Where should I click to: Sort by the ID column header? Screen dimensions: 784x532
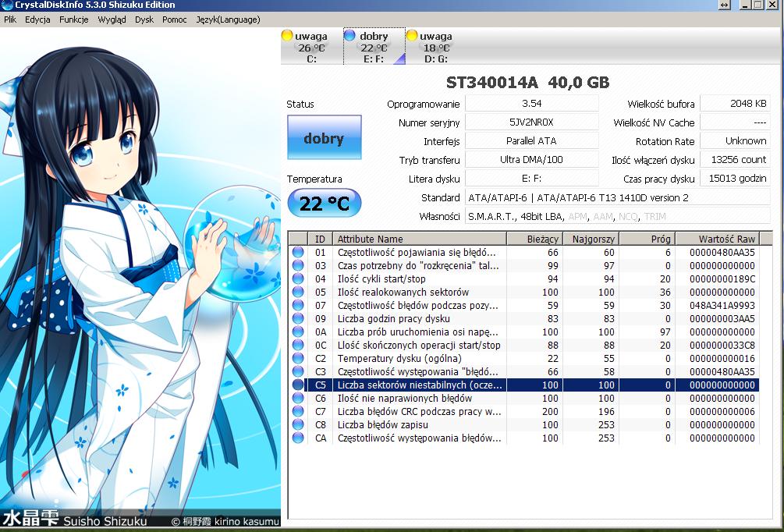[320, 239]
